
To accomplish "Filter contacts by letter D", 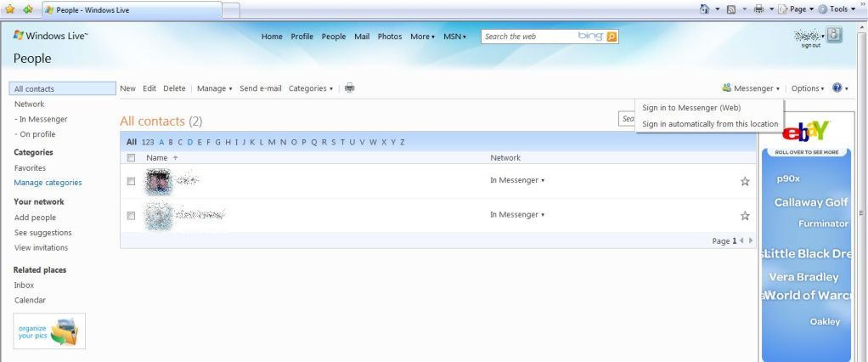I will (x=190, y=142).
